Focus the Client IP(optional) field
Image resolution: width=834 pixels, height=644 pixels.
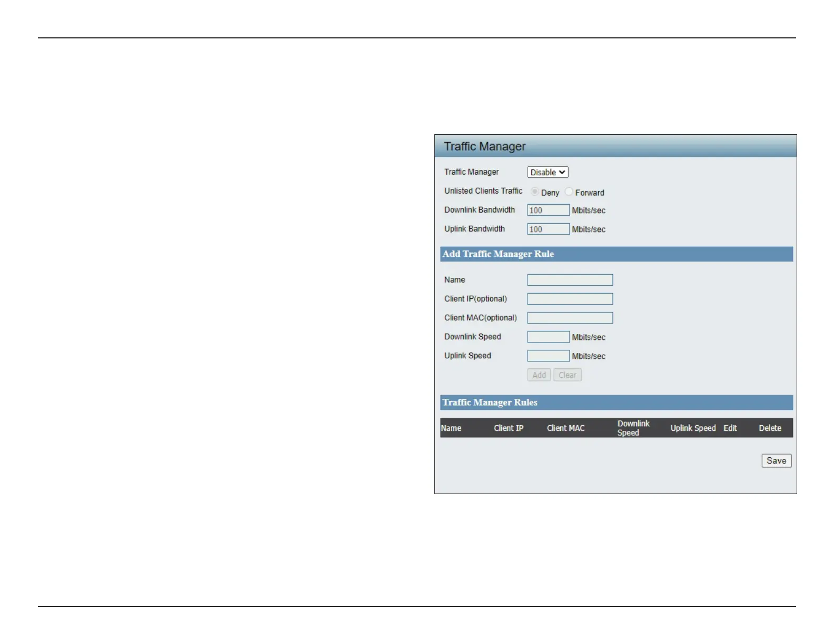pos(570,299)
